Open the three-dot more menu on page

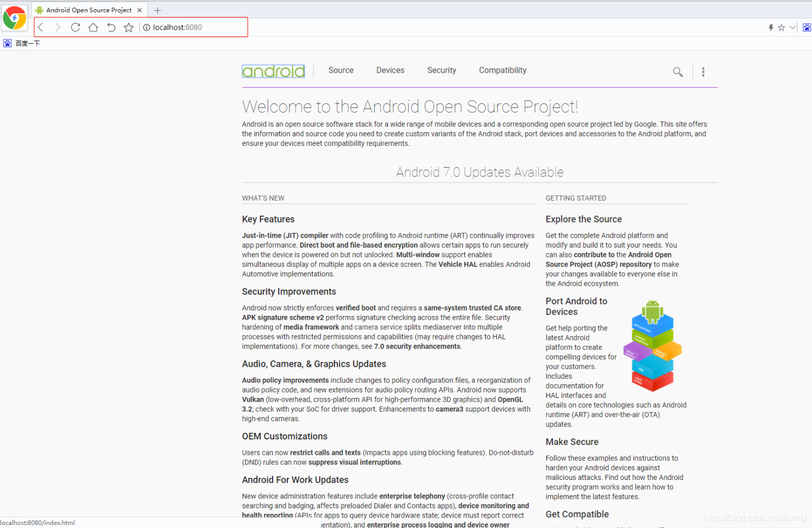pos(703,72)
